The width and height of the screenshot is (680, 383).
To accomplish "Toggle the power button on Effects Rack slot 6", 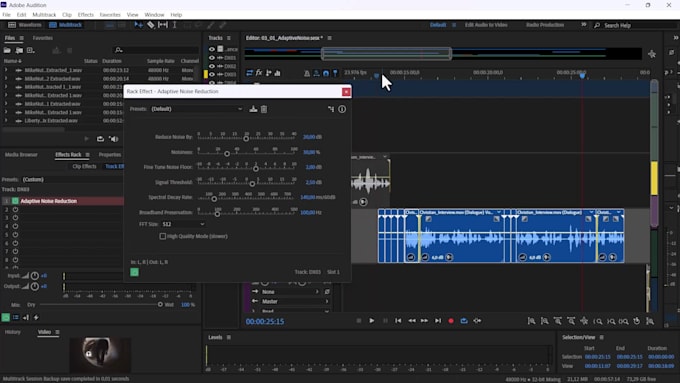I will (x=15, y=243).
